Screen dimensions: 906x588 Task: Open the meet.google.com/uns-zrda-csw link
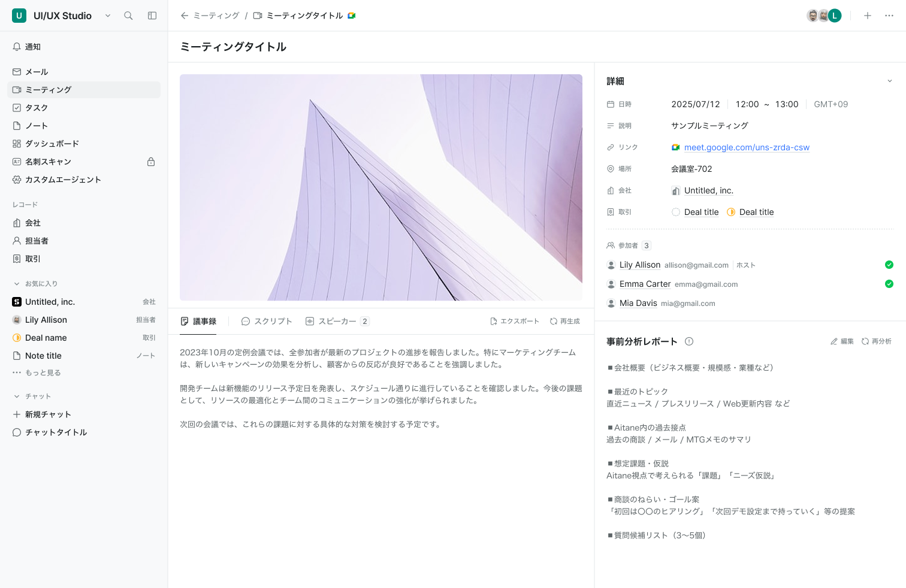point(747,147)
